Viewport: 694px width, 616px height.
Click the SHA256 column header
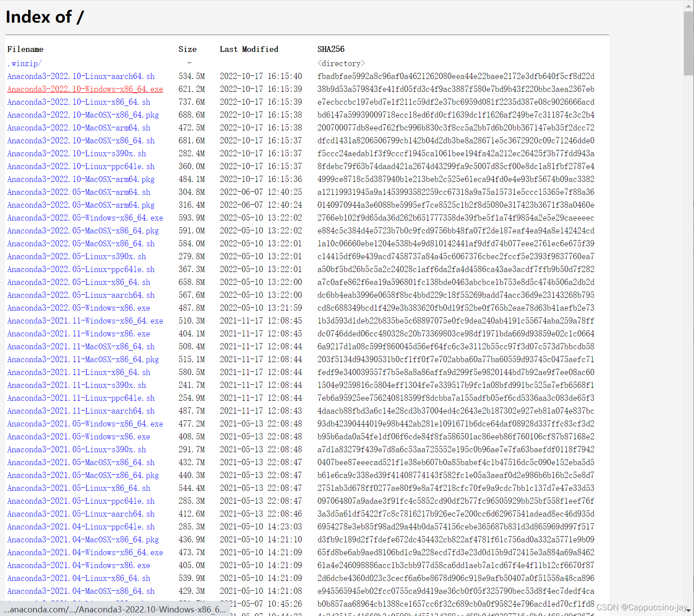(331, 49)
